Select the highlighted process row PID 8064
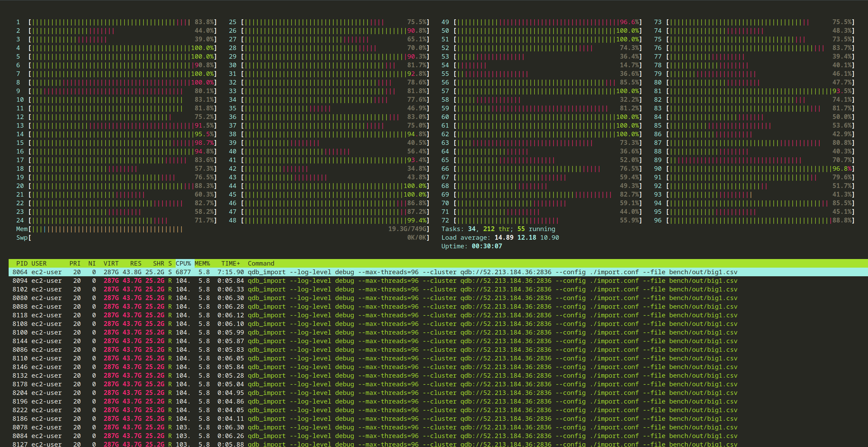Image resolution: width=868 pixels, height=447 pixels. [x=438, y=272]
